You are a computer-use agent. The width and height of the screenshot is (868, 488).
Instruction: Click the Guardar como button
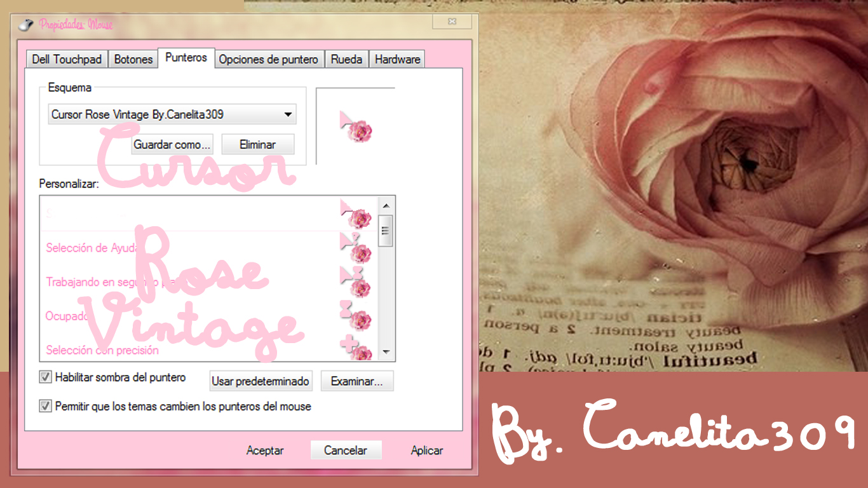pos(172,144)
